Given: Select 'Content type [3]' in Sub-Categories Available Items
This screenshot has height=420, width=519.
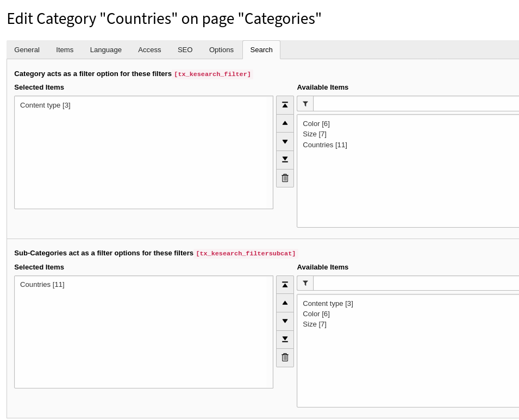Looking at the screenshot, I should click(328, 303).
